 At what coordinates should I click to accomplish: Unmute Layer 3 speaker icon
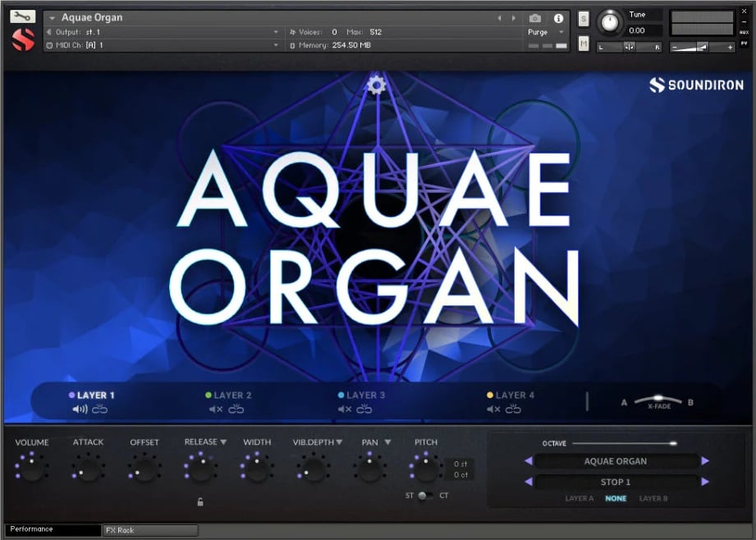click(344, 410)
